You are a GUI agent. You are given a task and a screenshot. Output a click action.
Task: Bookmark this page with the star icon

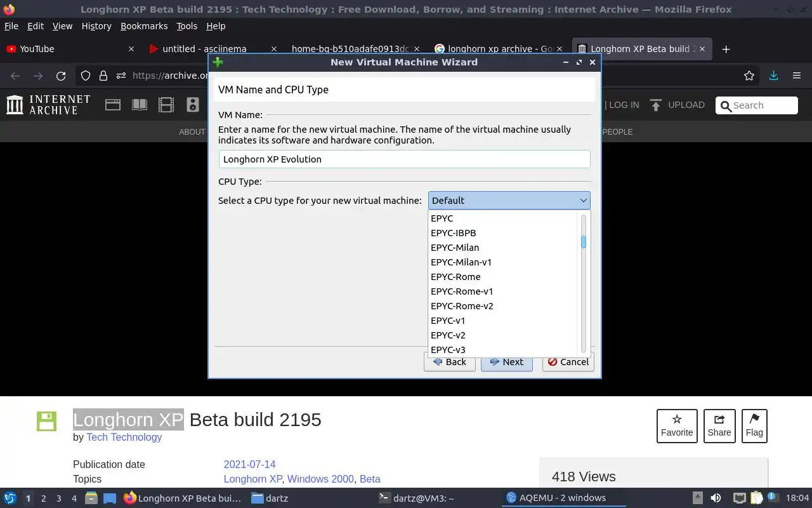(749, 76)
